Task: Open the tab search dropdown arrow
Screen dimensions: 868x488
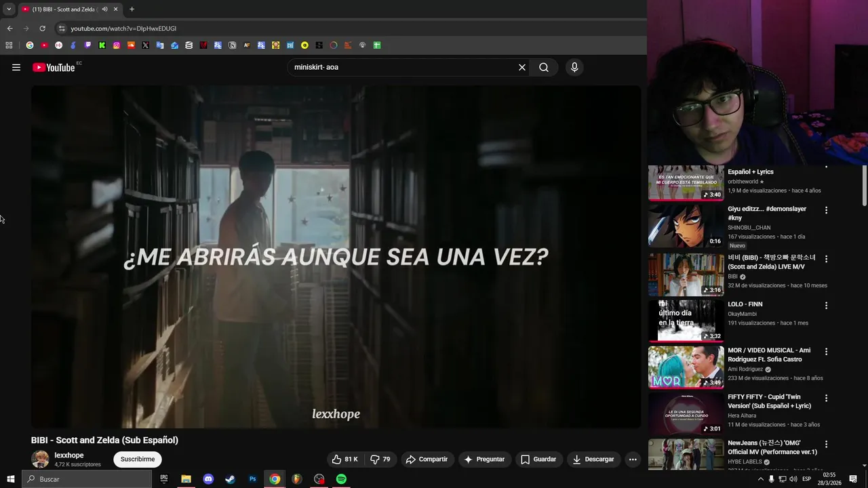Action: click(x=9, y=9)
